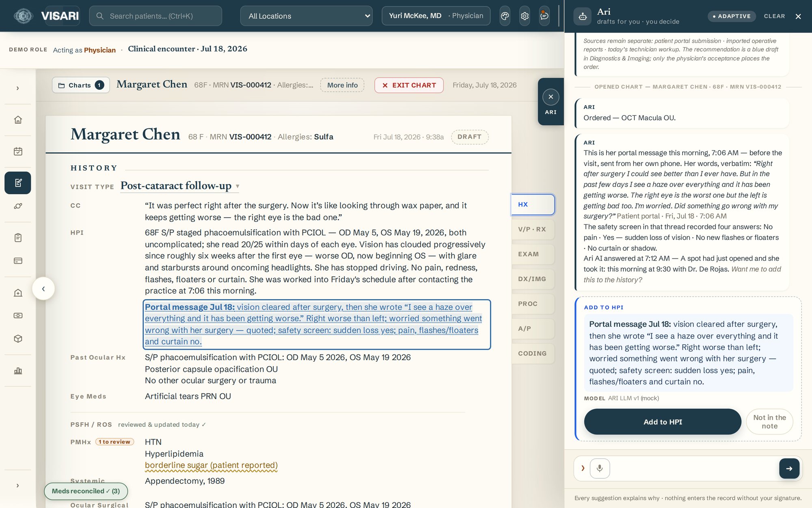Open the home icon in left sidebar

click(x=18, y=120)
